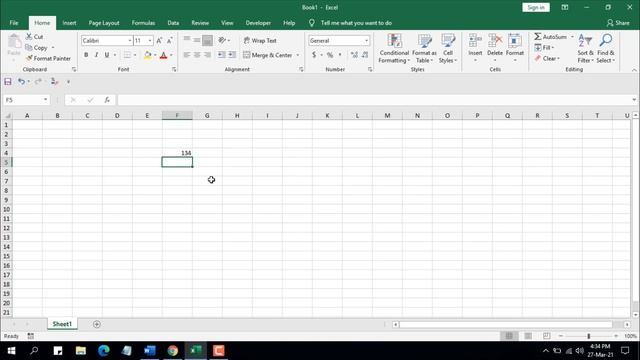The image size is (640, 360).
Task: Click Tell me what you want to do
Action: 356,23
